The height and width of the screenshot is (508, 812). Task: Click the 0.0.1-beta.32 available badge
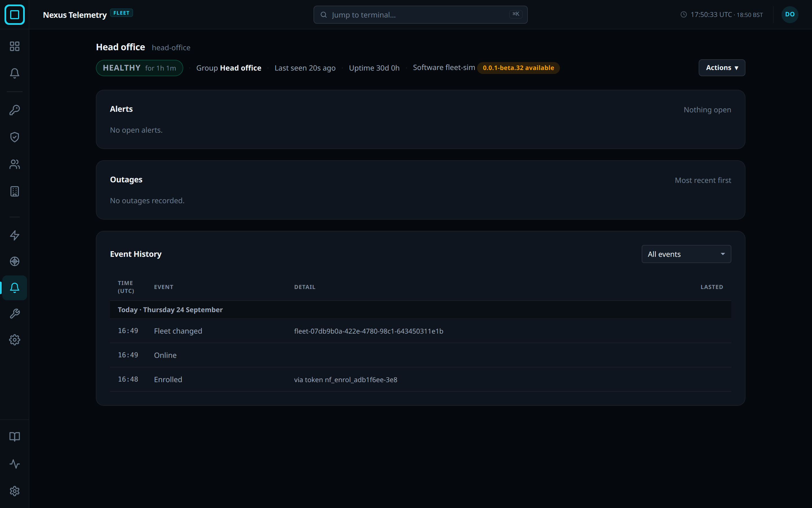pyautogui.click(x=518, y=67)
